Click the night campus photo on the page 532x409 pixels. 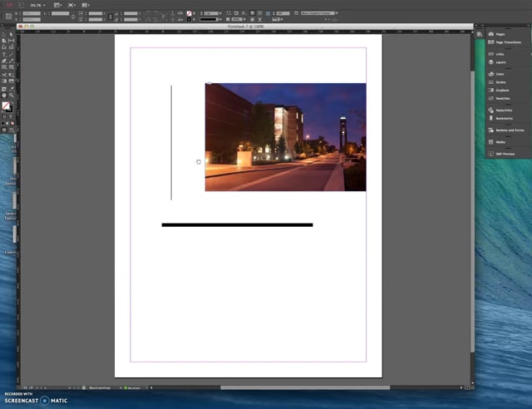(x=285, y=137)
